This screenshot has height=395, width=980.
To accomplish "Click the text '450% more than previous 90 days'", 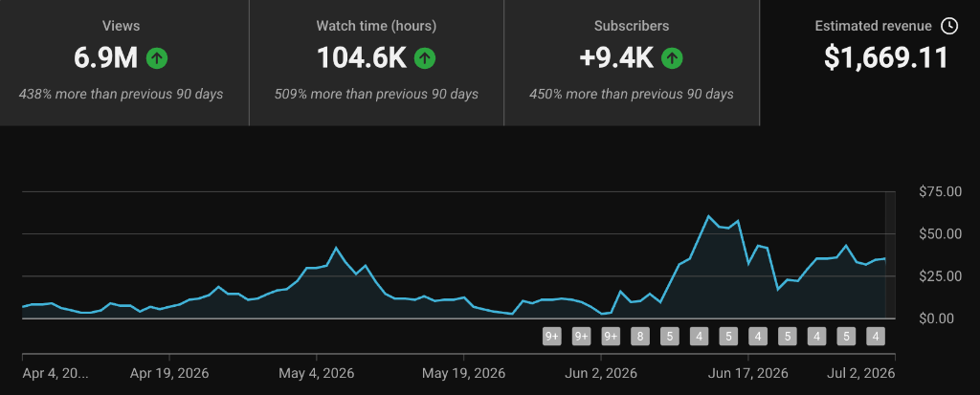I will coord(632,95).
